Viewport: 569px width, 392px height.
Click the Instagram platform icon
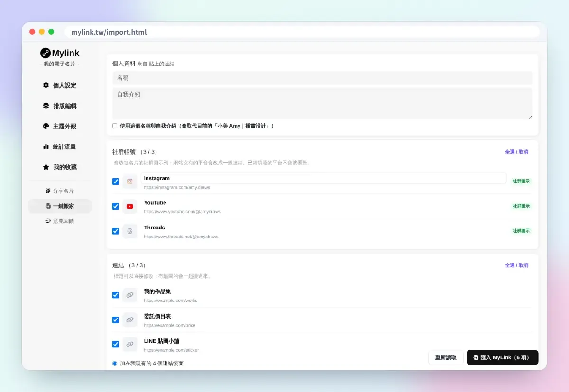[130, 182]
